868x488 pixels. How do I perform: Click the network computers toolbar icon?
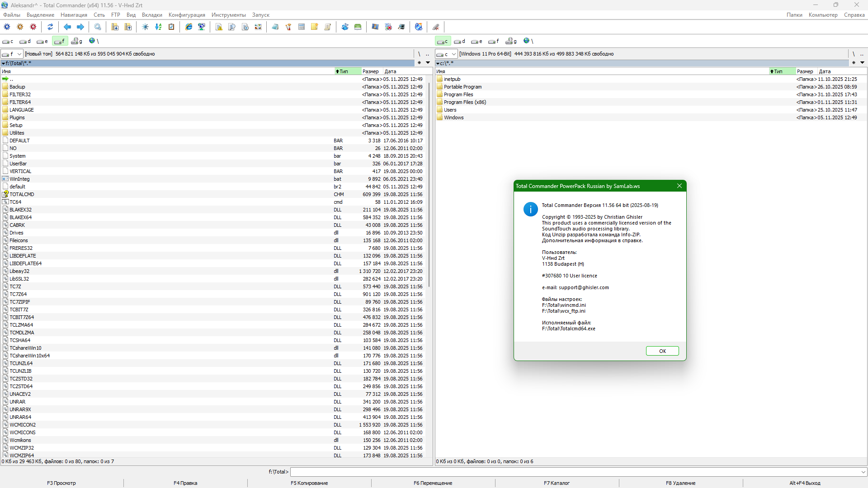pos(202,27)
